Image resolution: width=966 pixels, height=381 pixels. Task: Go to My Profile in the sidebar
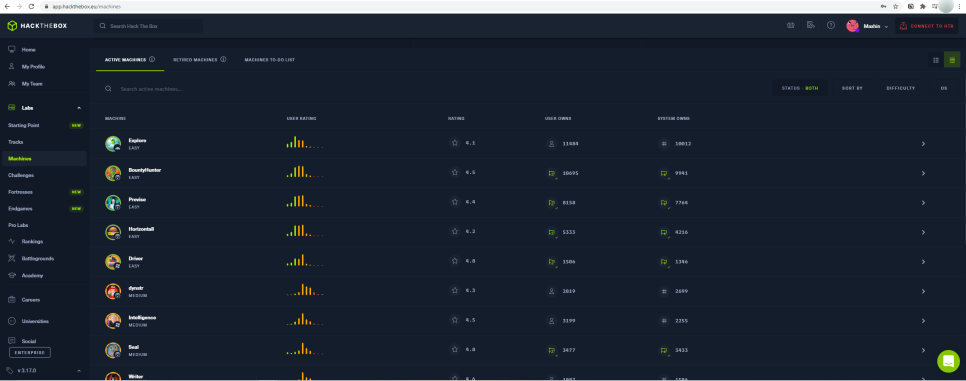pyautogui.click(x=33, y=67)
